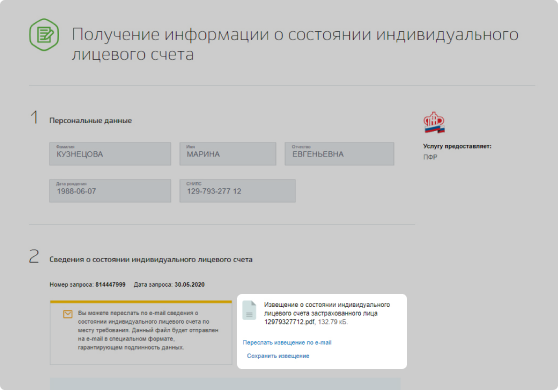This screenshot has width=558, height=390.
Task: Click the ПФР pension fund logo
Action: pyautogui.click(x=434, y=122)
